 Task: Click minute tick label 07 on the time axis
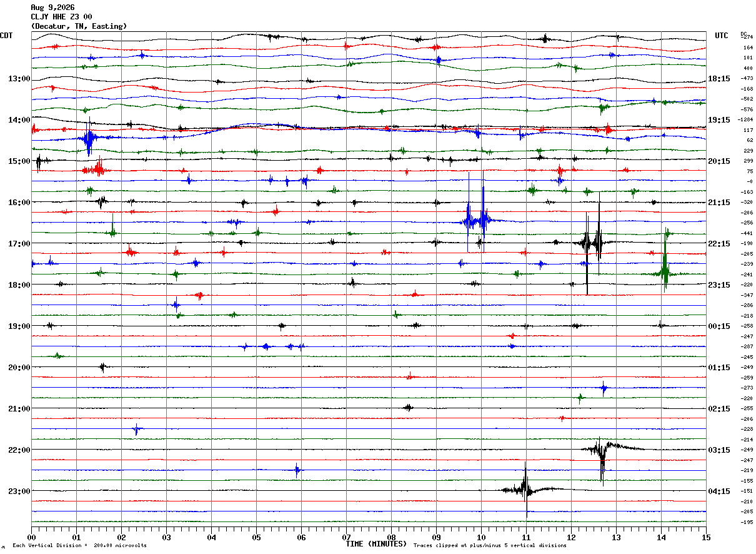(346, 537)
